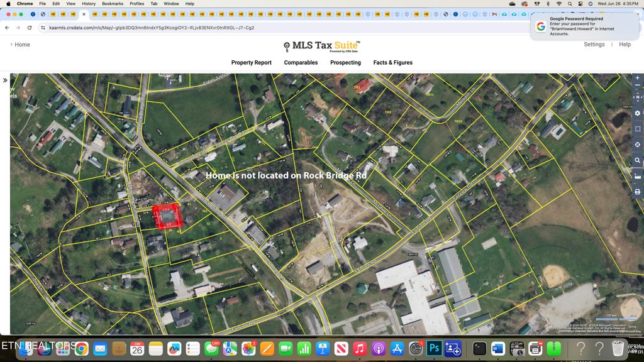
Task: Reload the page with the refresh icon
Action: (30, 28)
